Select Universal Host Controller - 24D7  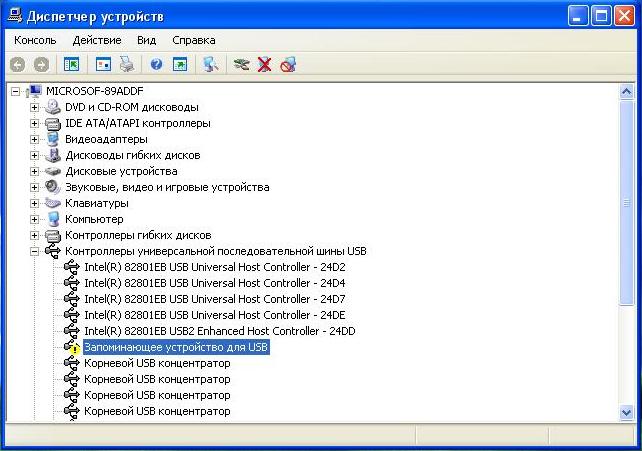click(215, 299)
